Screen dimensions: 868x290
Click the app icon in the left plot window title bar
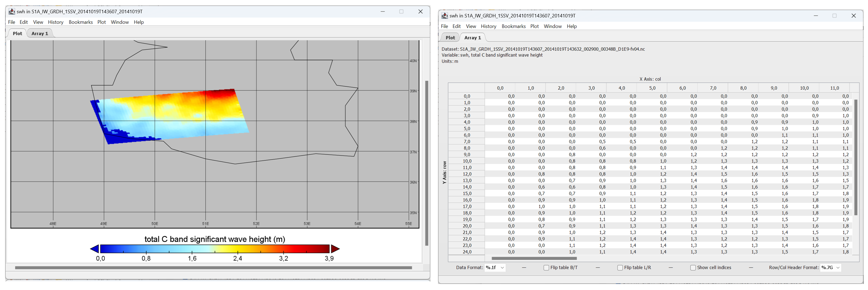12,11
